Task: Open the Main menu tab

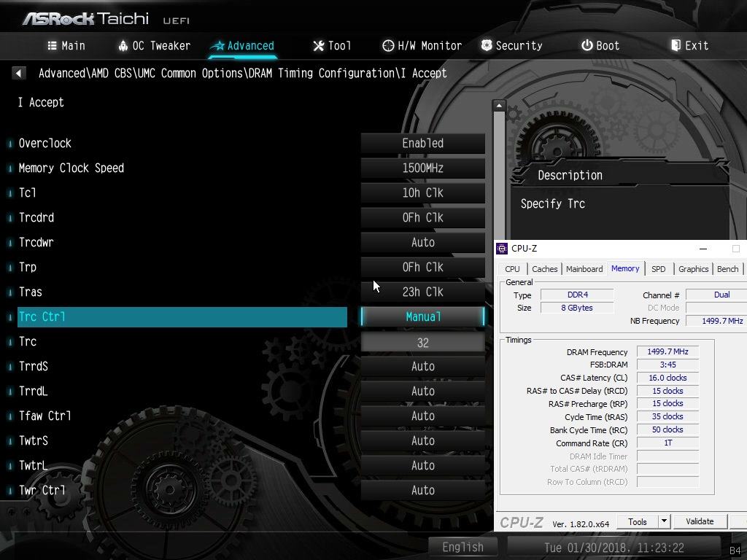Action: [x=66, y=46]
